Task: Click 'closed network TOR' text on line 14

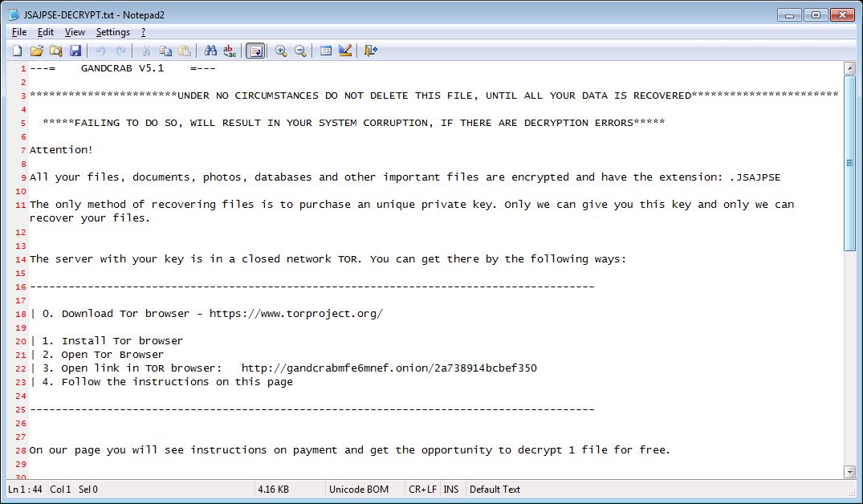Action: (300, 259)
